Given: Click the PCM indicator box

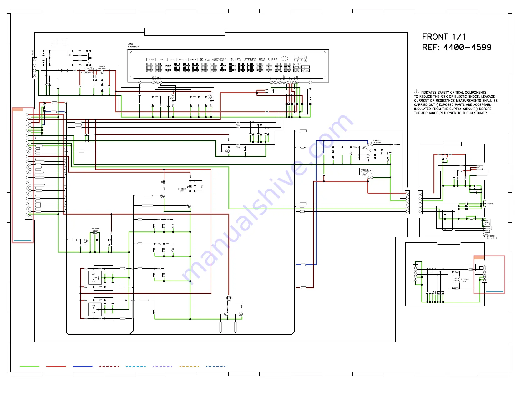Looking at the screenshot, I should [x=297, y=67].
